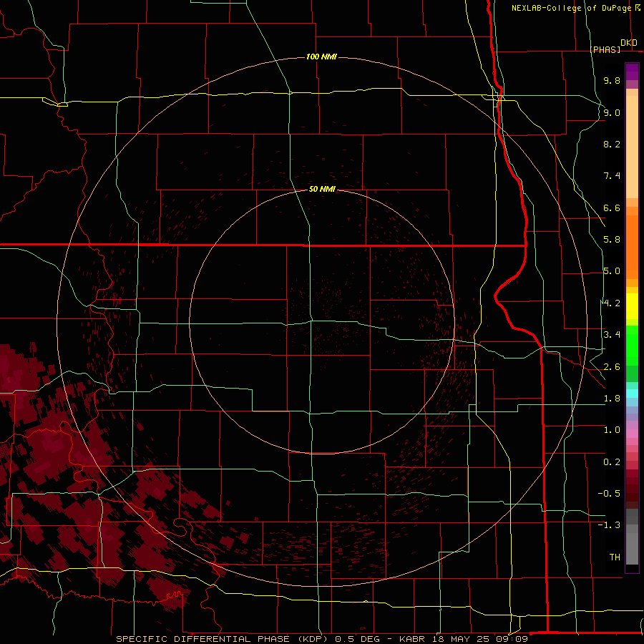644x644 pixels.
Task: Click the 9.8 legend value
Action: tap(612, 81)
